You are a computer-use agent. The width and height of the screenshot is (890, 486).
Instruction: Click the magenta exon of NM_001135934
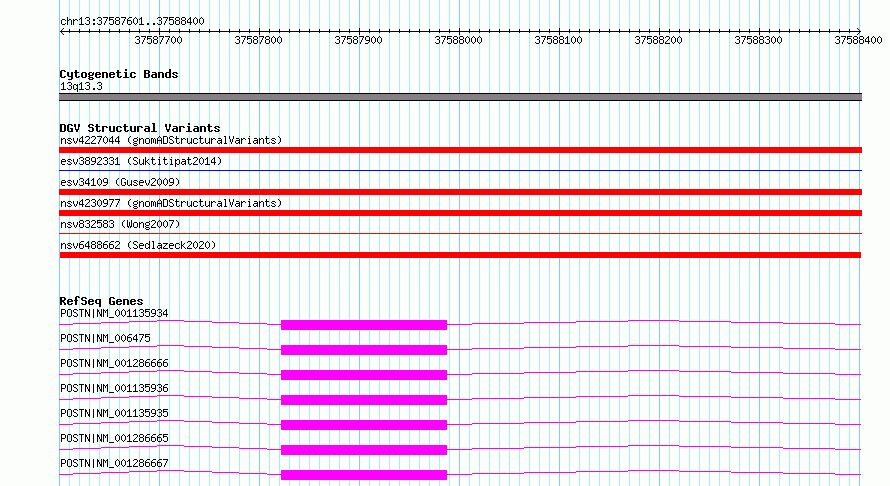(364, 325)
